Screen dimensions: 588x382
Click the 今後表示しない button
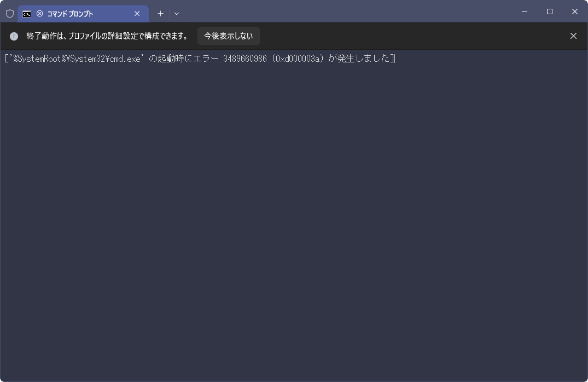click(x=229, y=36)
